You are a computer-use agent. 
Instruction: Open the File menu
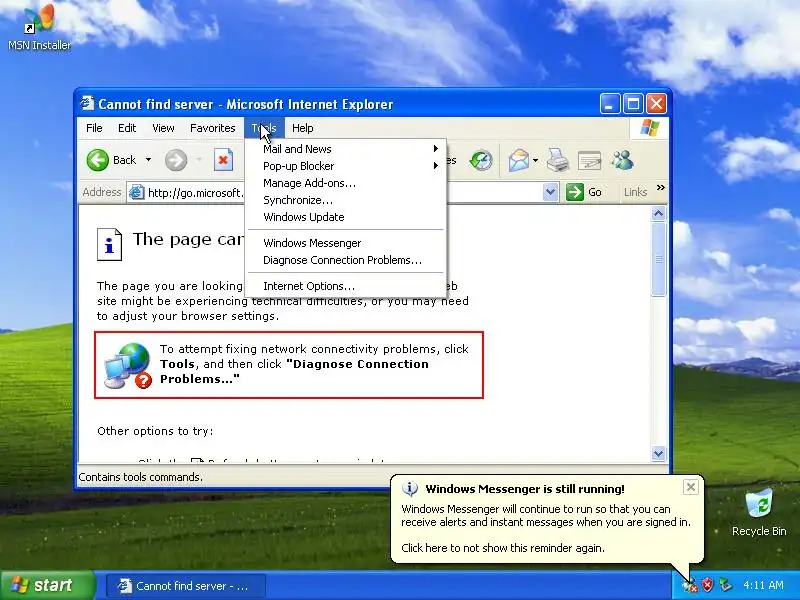(94, 128)
